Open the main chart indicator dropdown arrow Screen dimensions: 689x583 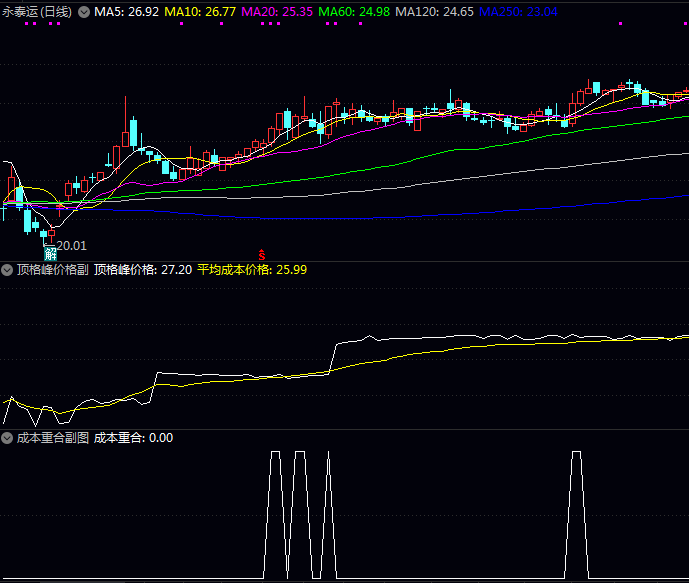(83, 12)
